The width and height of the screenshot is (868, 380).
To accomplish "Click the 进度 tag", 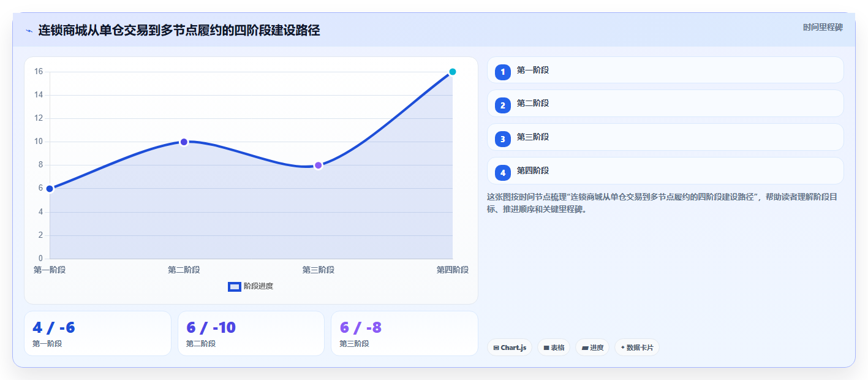I will (x=592, y=348).
